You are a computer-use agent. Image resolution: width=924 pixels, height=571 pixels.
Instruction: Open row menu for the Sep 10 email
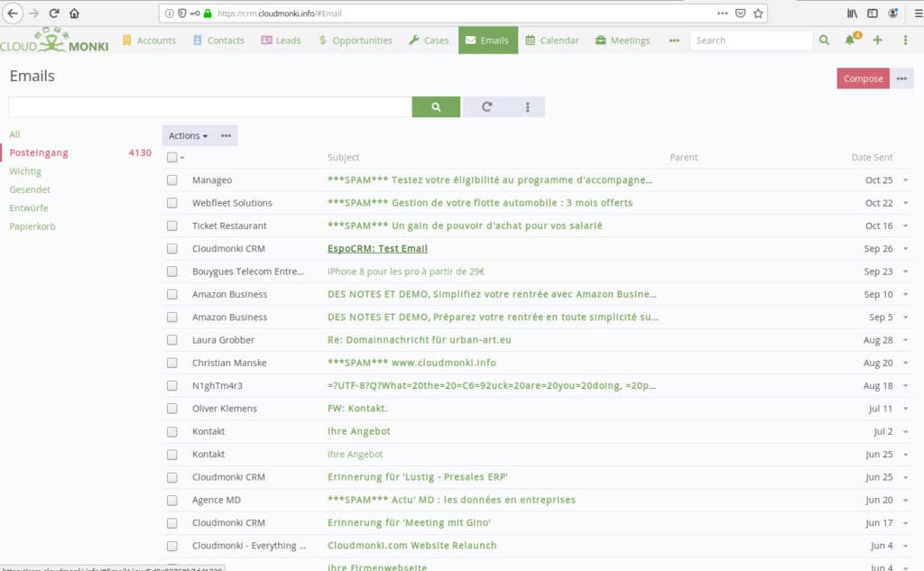[905, 294]
